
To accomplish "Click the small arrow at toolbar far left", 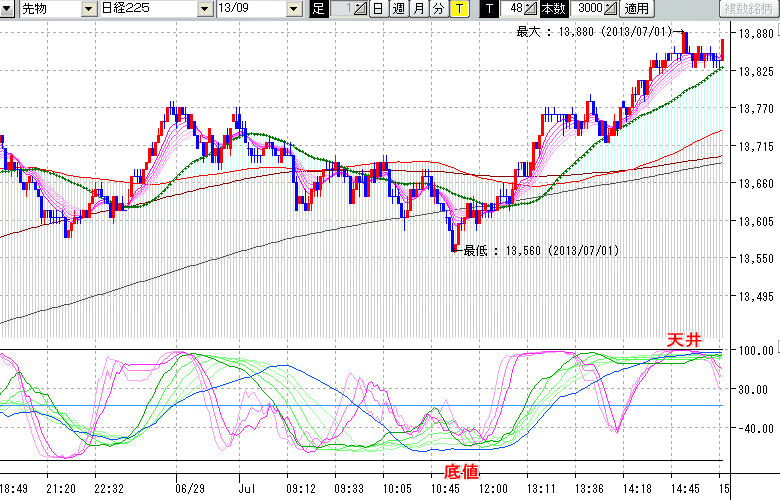I will pyautogui.click(x=6, y=9).
